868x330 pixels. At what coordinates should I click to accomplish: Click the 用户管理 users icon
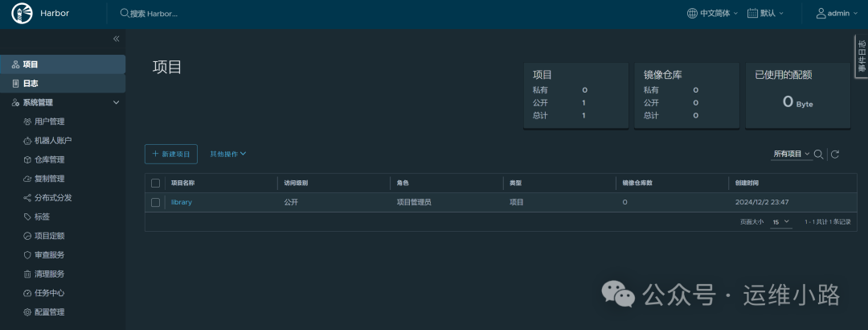point(27,122)
